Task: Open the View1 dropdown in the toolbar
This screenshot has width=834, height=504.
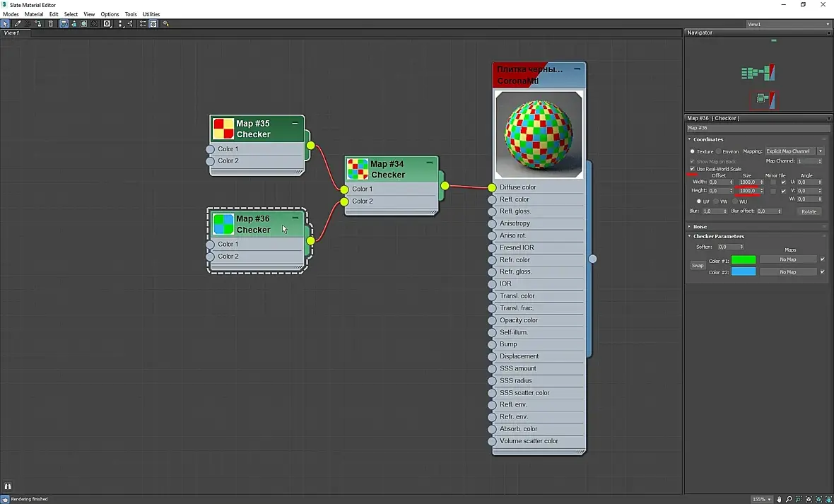Action: (788, 24)
